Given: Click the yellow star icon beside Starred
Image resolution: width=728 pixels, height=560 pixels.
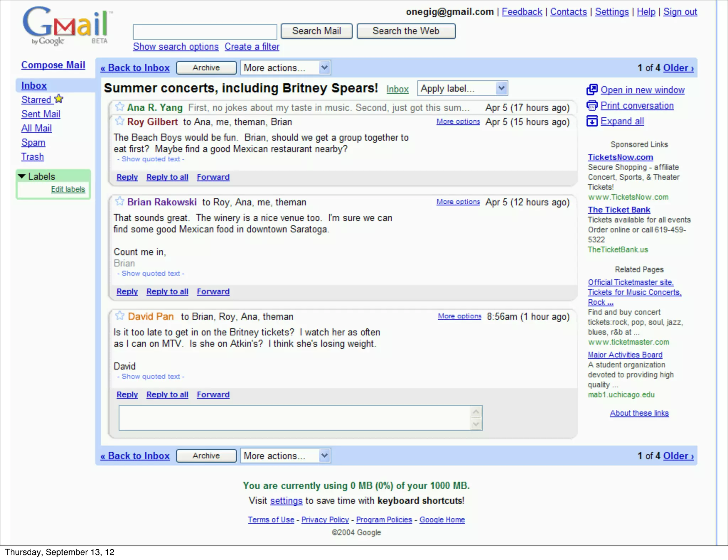Looking at the screenshot, I should (59, 99).
